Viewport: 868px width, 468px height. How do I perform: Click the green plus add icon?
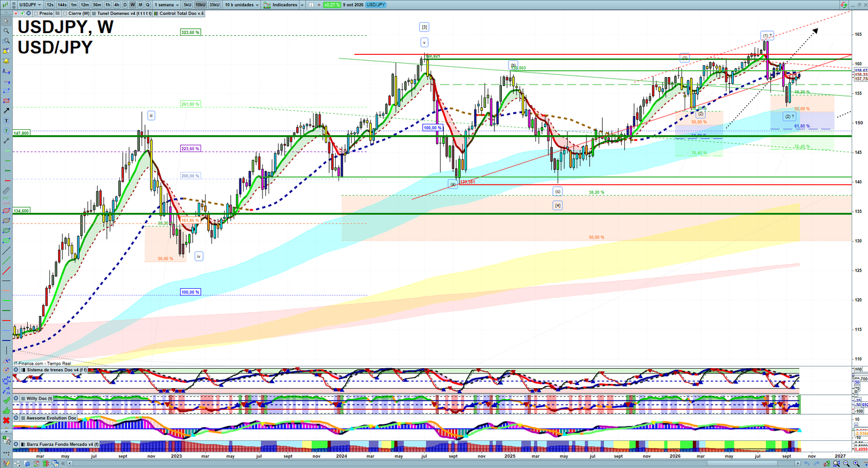[x=22, y=13]
